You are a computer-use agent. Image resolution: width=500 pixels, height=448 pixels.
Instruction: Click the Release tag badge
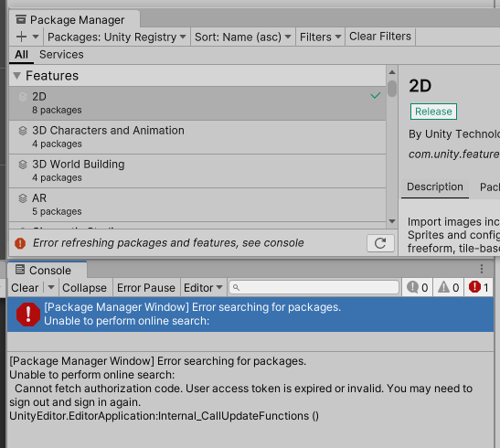pyautogui.click(x=433, y=112)
